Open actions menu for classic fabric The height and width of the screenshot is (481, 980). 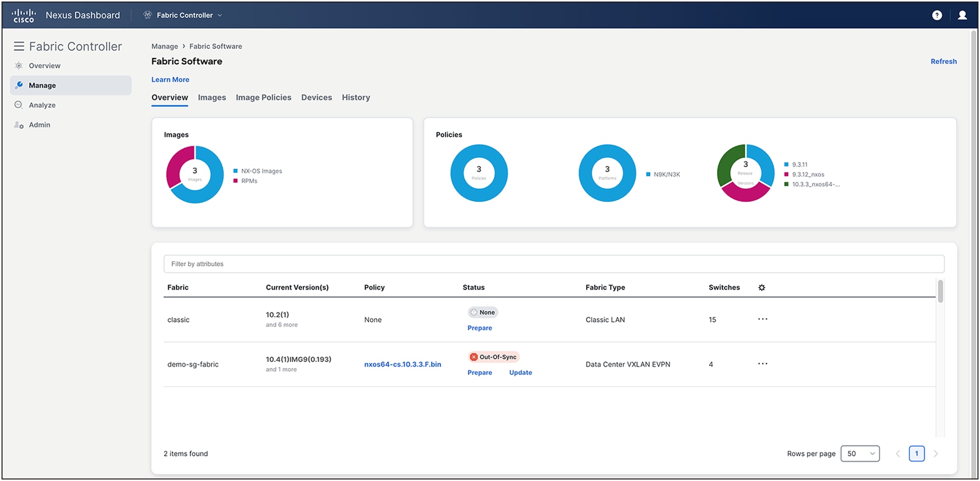(762, 319)
